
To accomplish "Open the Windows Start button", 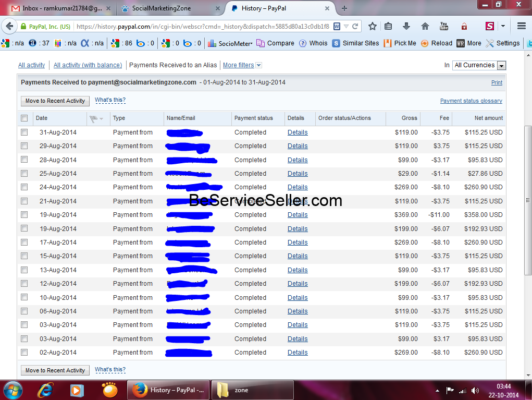I will click(x=12, y=390).
